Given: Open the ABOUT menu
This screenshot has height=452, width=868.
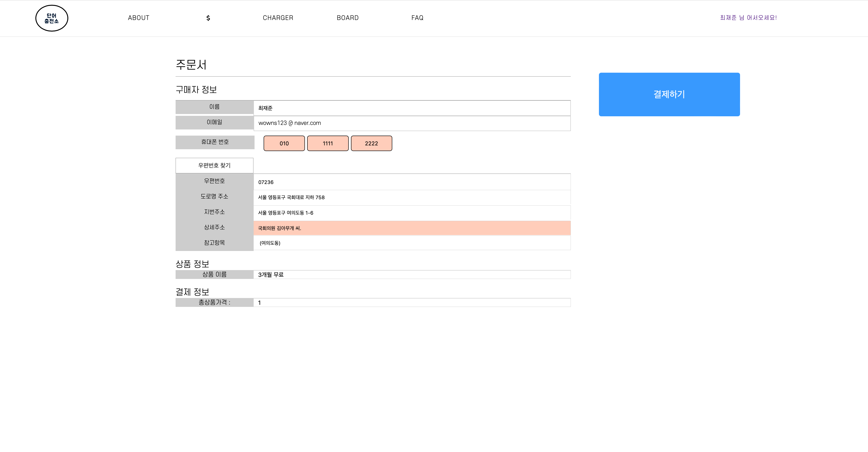Looking at the screenshot, I should pos(138,18).
